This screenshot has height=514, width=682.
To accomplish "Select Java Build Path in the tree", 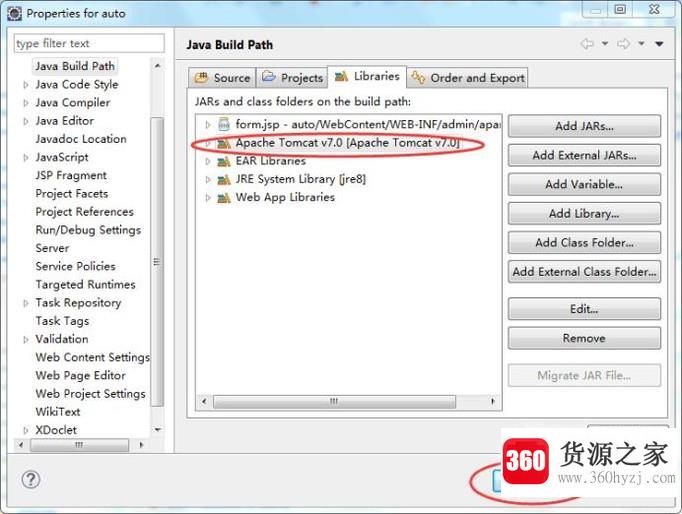I will pos(75,66).
